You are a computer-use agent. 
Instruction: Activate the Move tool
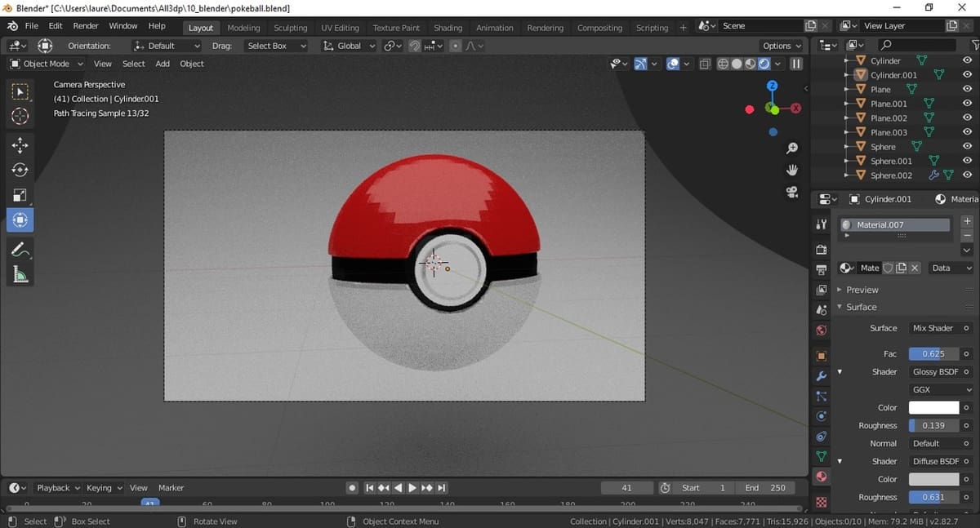(x=20, y=145)
